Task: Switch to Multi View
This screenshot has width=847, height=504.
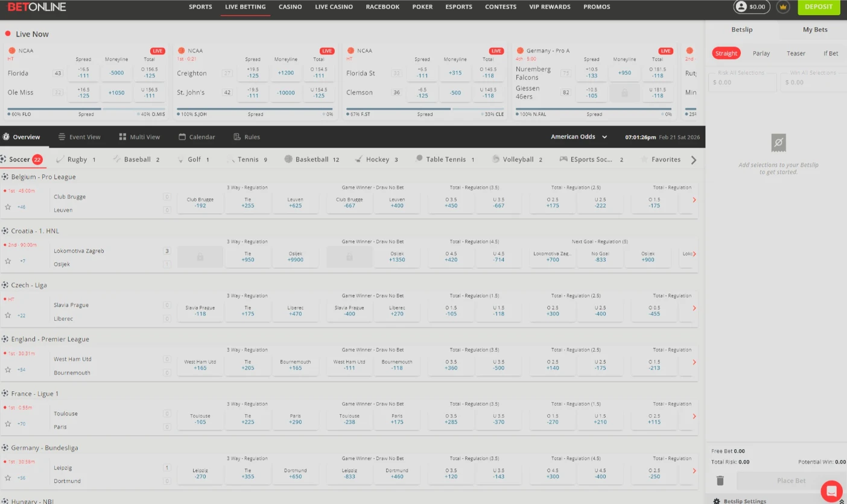Action: [x=139, y=137]
